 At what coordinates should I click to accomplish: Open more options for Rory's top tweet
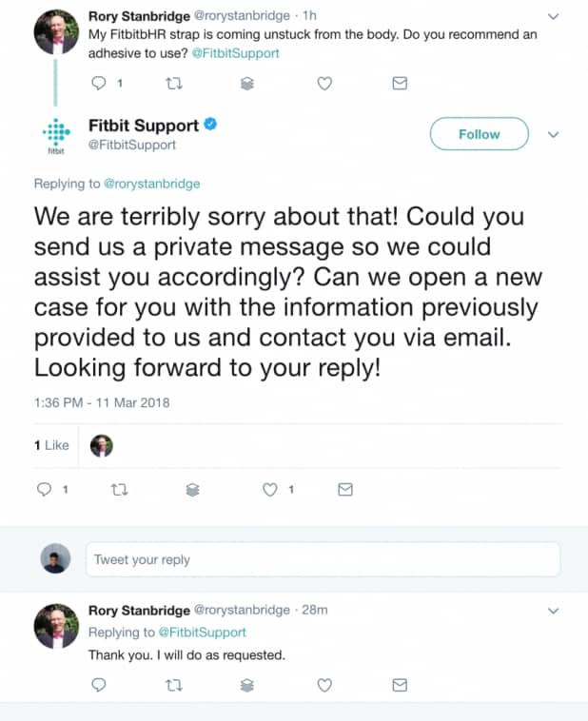point(554,16)
